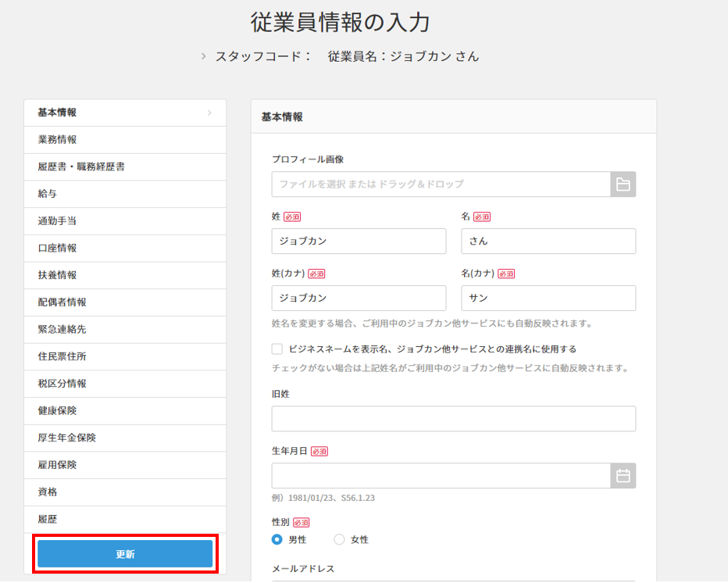Enable the ビジネスネーム display checkbox

277,349
